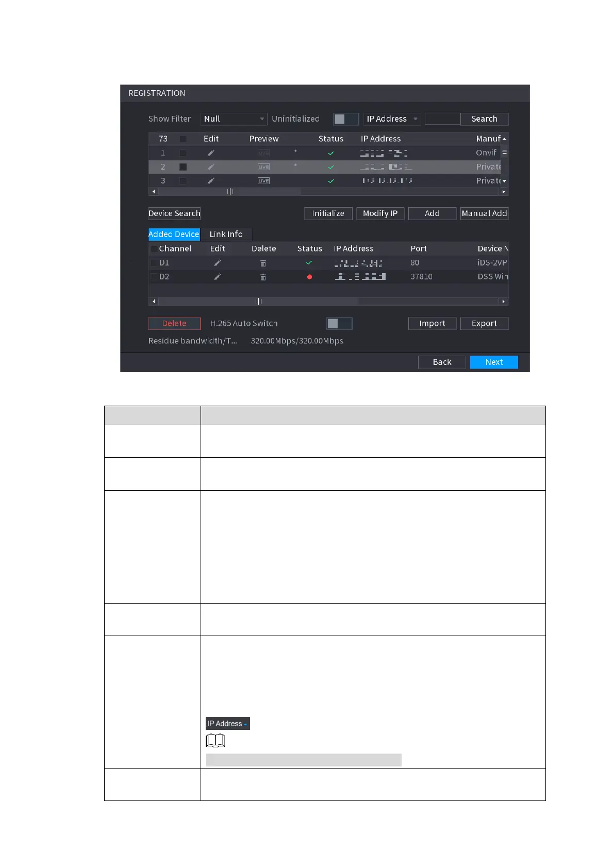Viewport: 614px width, 868px height.
Task: Click device name iDS-2VP
Action: point(492,263)
